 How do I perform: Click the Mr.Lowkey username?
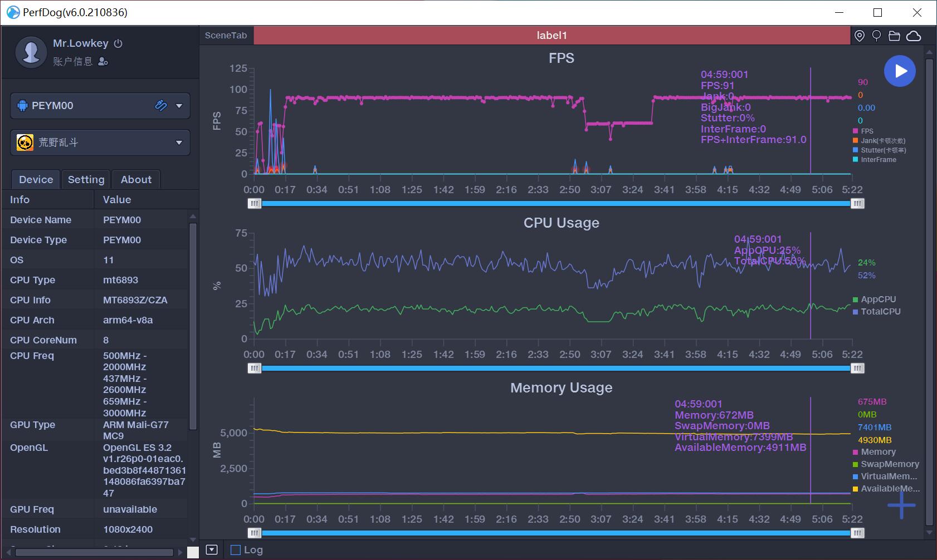pyautogui.click(x=81, y=43)
